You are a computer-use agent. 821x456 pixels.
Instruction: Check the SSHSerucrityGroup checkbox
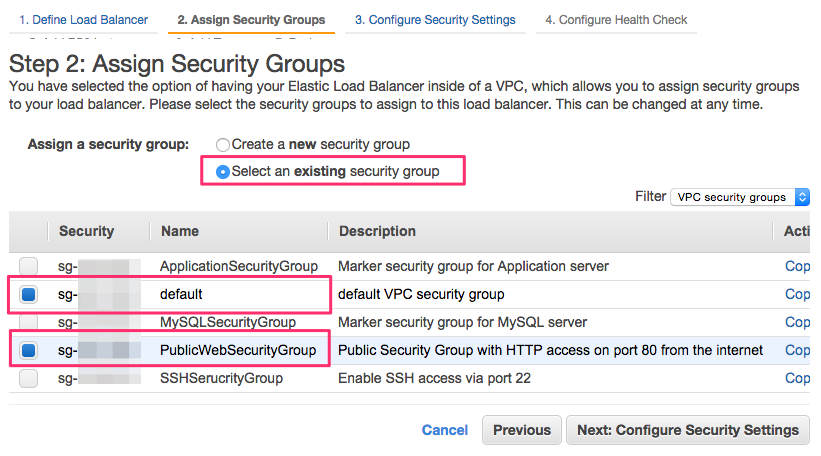[29, 378]
